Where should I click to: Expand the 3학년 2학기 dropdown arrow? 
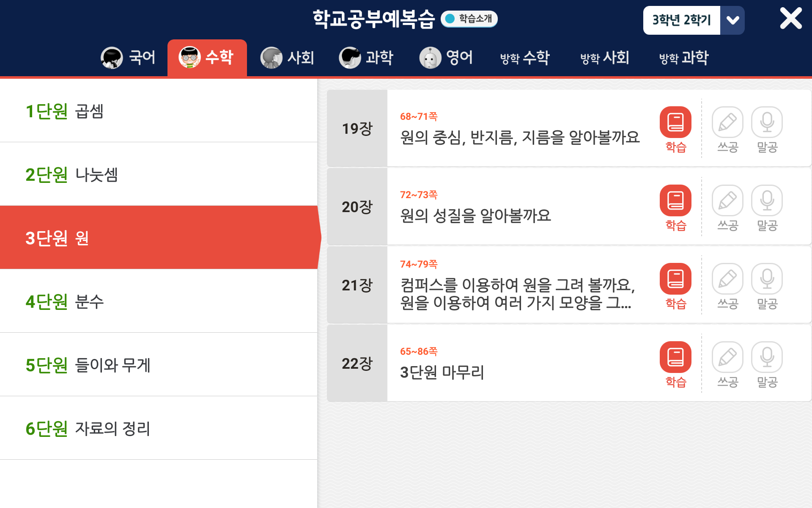coord(732,20)
